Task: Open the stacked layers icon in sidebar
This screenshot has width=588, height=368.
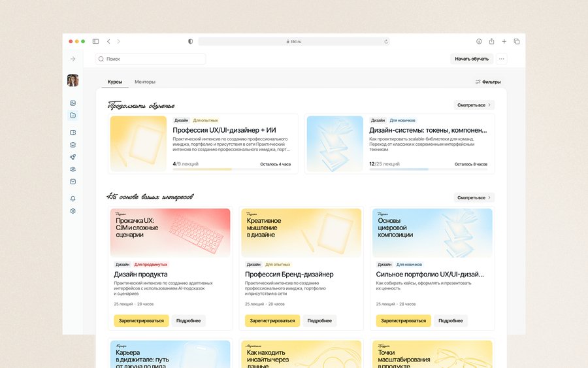Action: [73, 145]
